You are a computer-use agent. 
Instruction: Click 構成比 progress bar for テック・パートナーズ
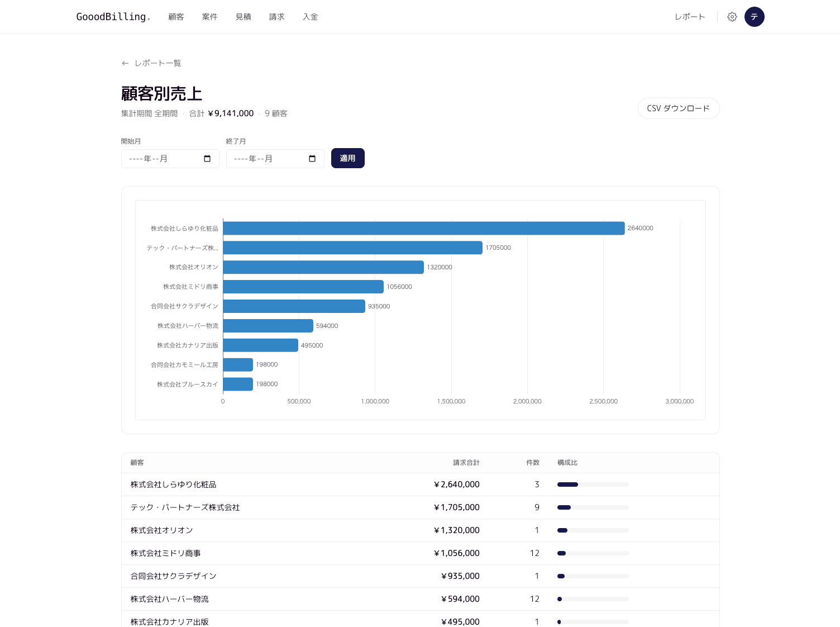(593, 507)
